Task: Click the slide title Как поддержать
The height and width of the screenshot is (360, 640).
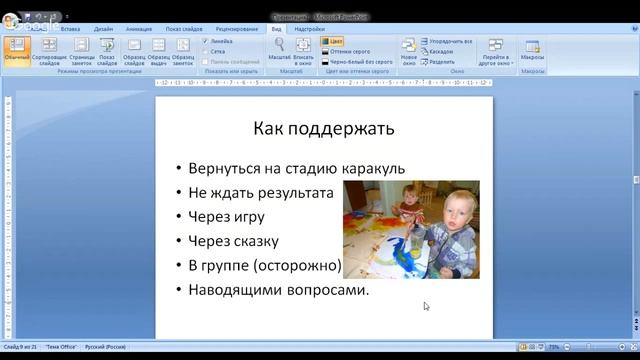Action: point(324,128)
